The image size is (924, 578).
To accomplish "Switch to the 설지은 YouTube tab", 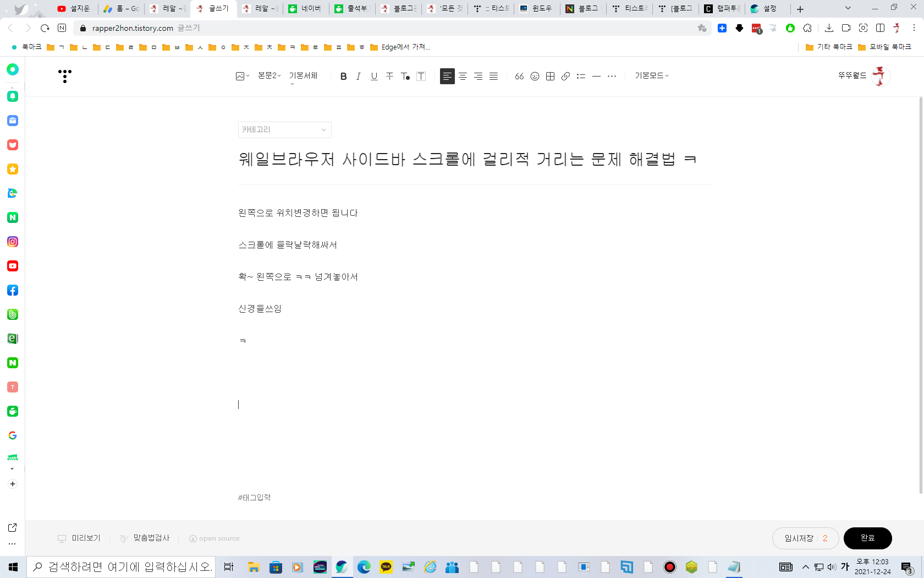I will tap(74, 9).
